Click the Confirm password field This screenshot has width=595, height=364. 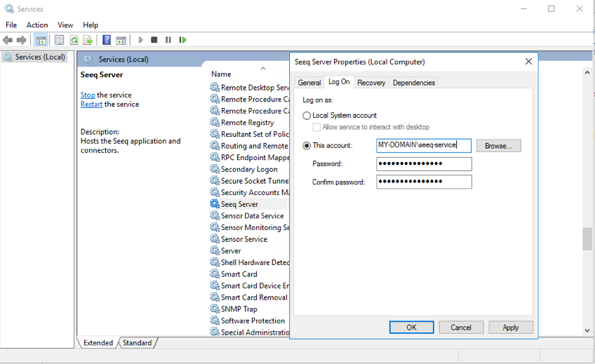click(x=424, y=182)
